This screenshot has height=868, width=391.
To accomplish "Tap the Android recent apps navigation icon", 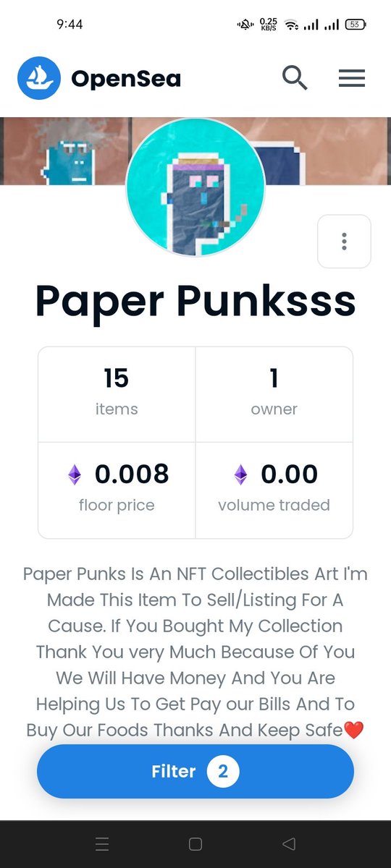I will [x=102, y=843].
